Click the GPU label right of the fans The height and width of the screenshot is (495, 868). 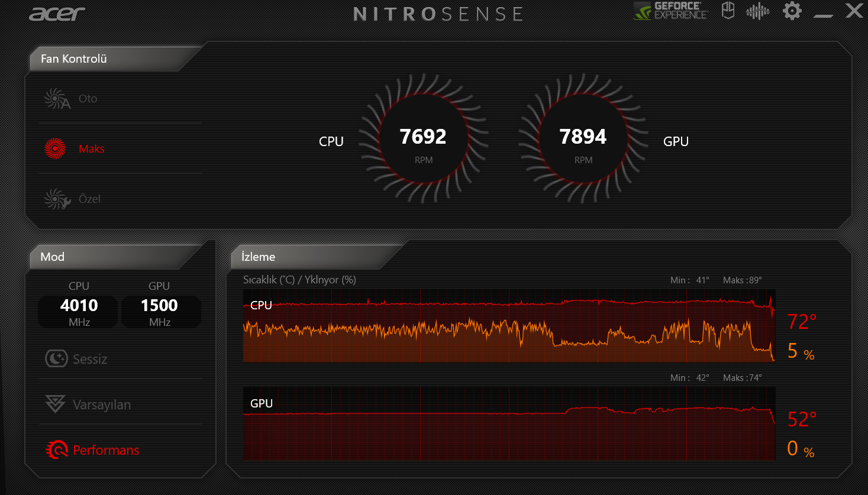click(x=676, y=141)
